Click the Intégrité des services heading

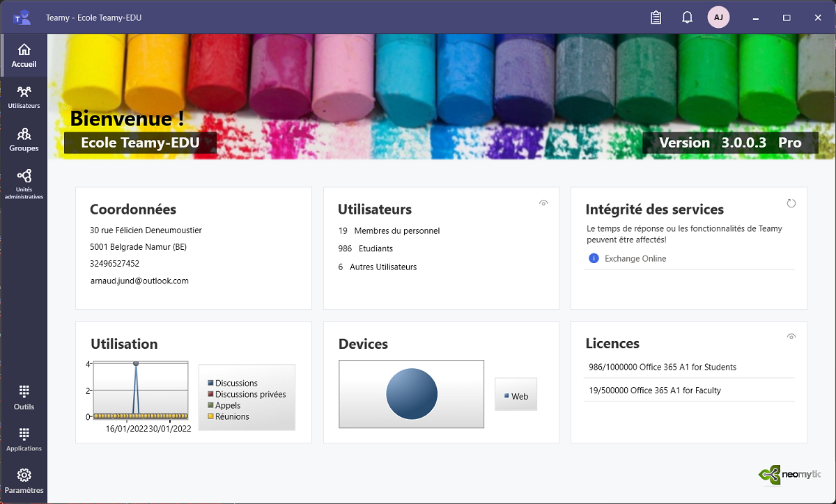(x=655, y=210)
